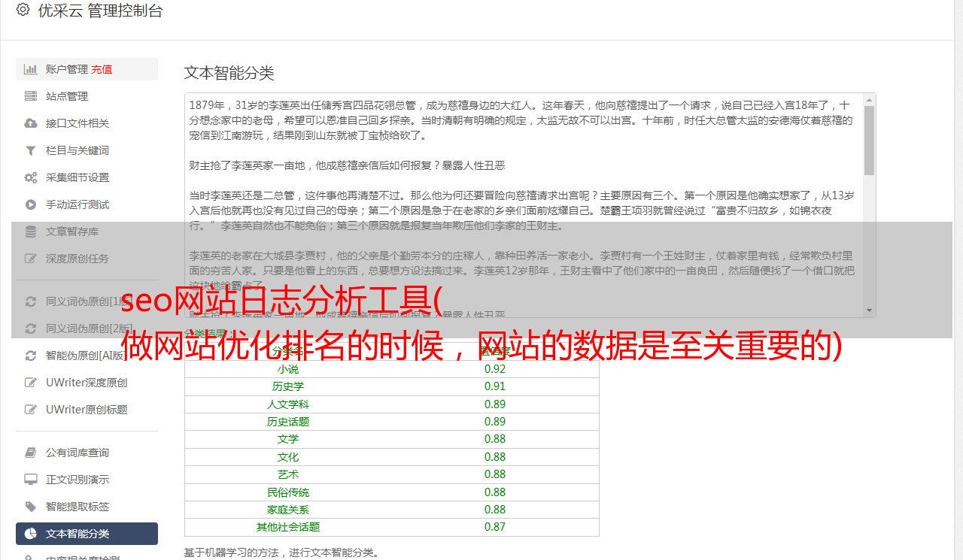
Task: Click the 文本智能分类 page heading
Action: pos(229,73)
